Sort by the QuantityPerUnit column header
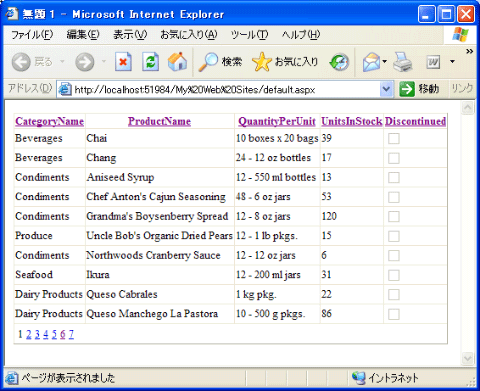 point(277,121)
